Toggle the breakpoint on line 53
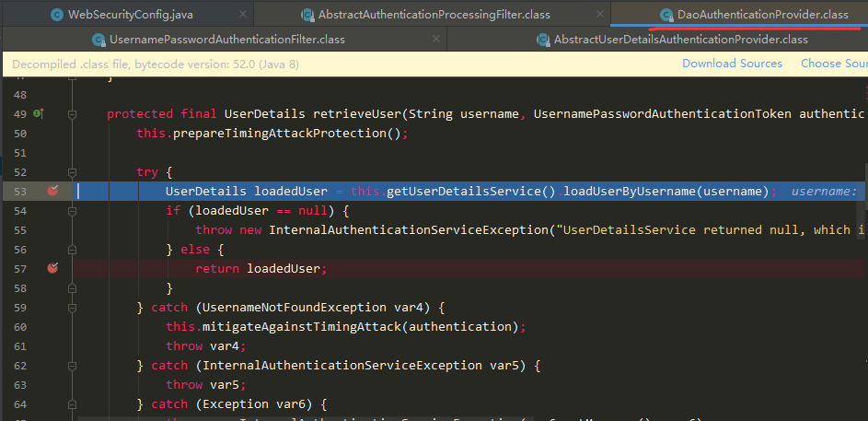The width and height of the screenshot is (868, 421). 52,191
